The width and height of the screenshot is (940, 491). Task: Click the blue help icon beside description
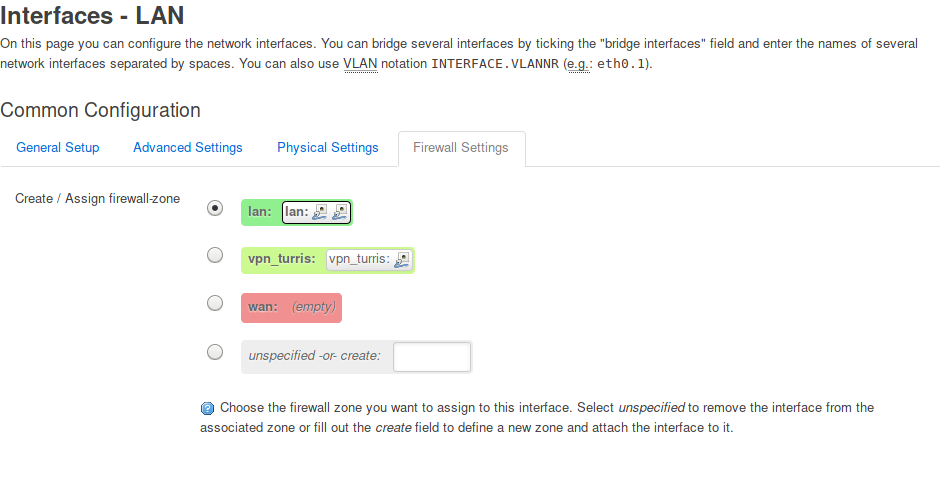point(207,408)
